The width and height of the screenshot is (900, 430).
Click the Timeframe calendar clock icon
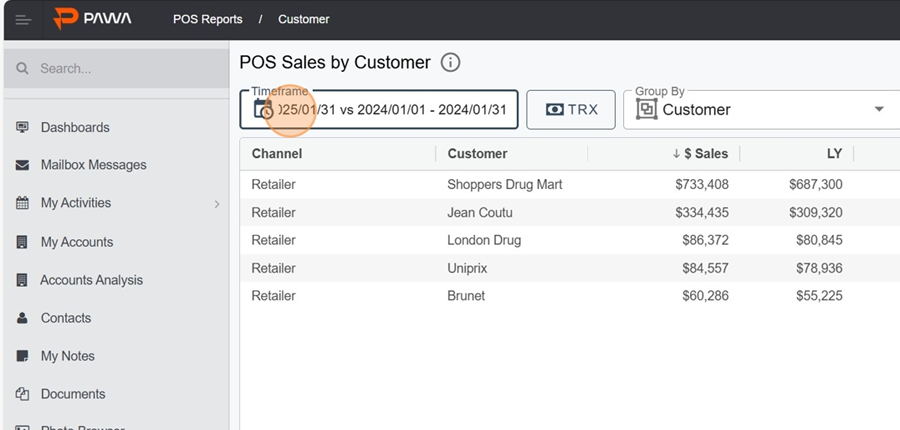point(263,110)
